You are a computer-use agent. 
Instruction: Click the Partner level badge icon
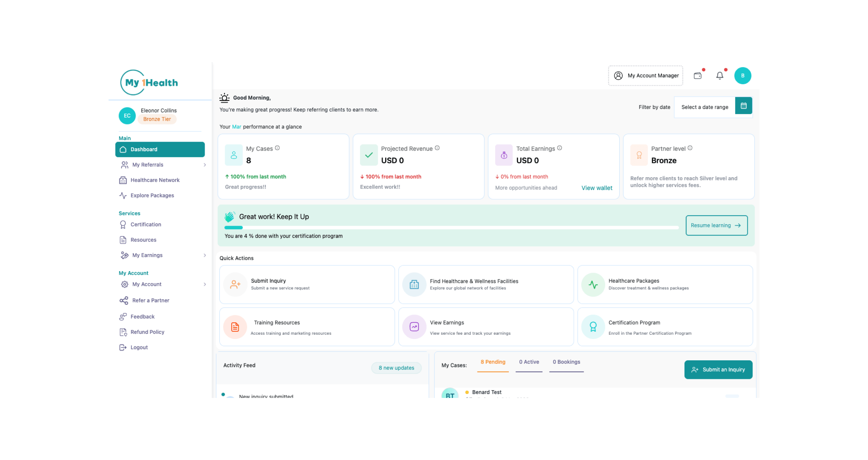click(x=639, y=155)
